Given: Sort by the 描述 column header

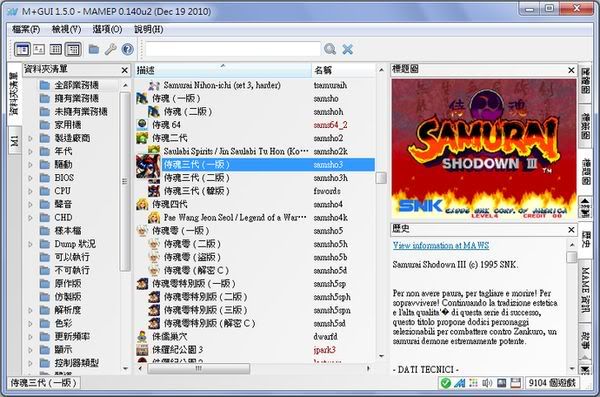Looking at the screenshot, I should tap(223, 70).
